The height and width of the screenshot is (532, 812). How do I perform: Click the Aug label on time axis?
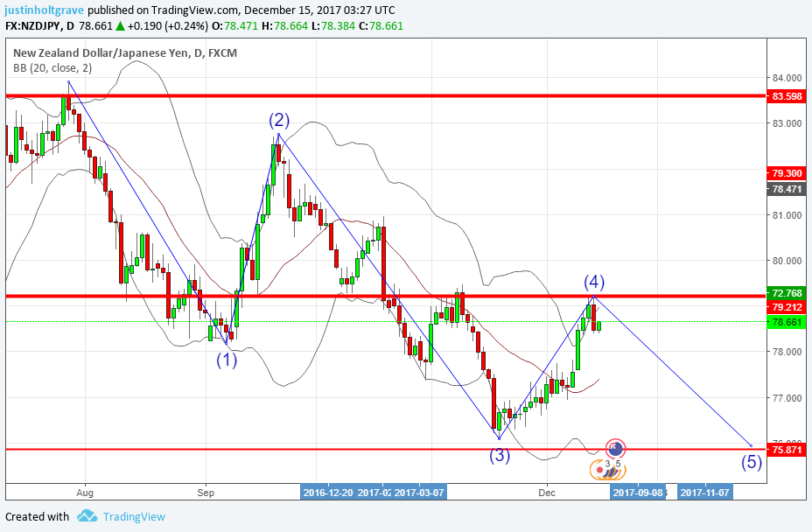click(84, 492)
